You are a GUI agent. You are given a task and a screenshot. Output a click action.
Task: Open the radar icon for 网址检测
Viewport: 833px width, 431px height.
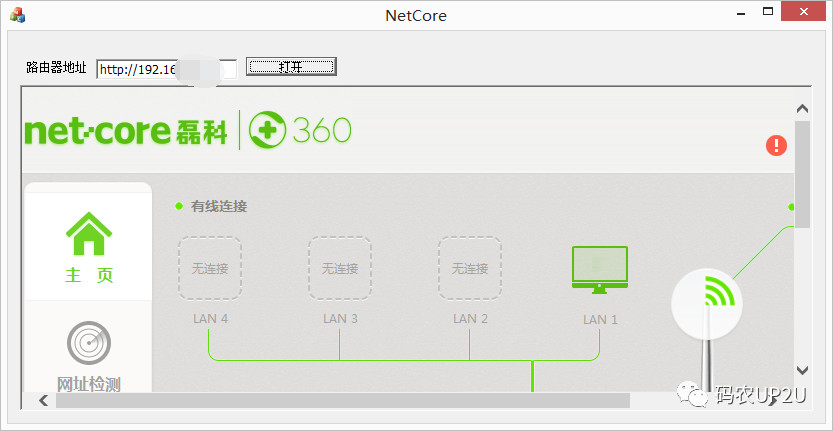point(89,343)
